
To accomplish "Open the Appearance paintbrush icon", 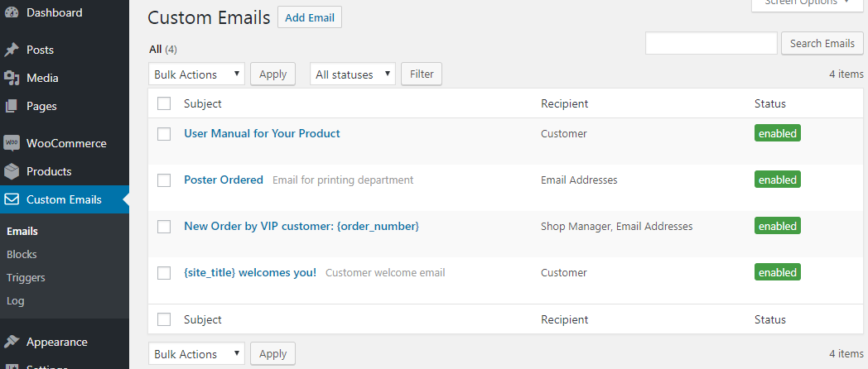I will pyautogui.click(x=12, y=342).
